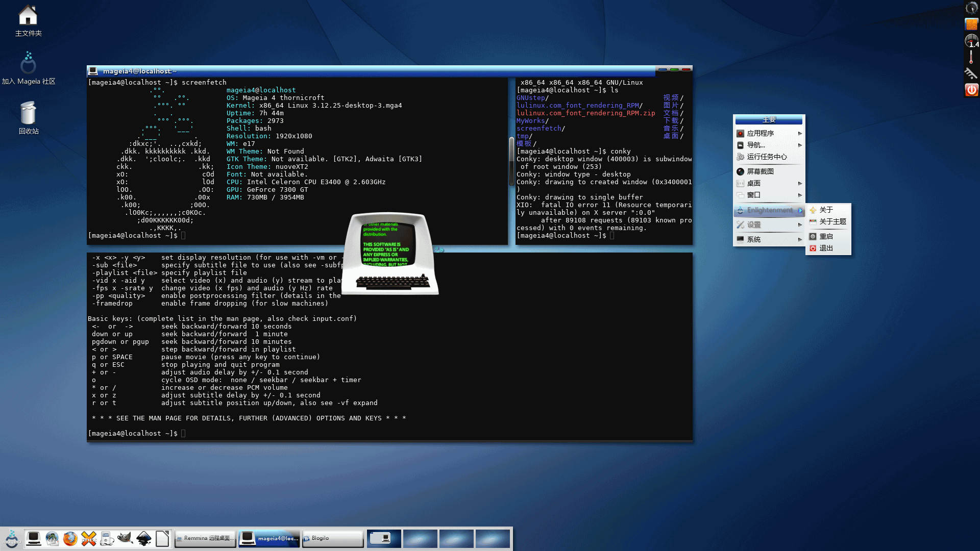The width and height of the screenshot is (980, 551).
Task: Click the red power button in shelf
Action: (971, 90)
